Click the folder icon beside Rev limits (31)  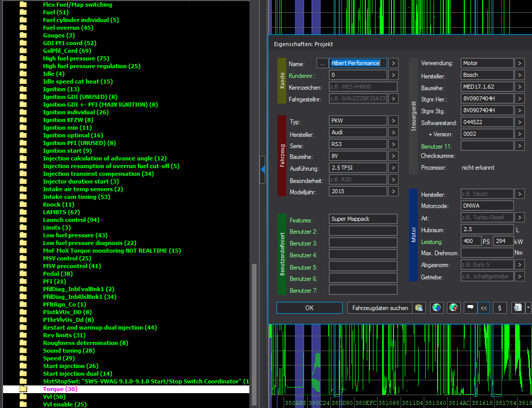[x=23, y=335]
